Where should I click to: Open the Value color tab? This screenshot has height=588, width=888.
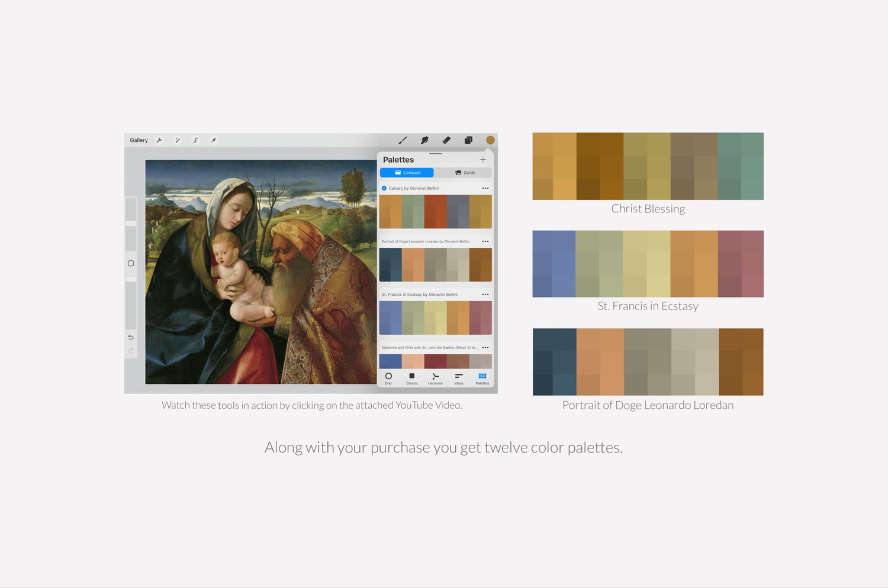coord(459,379)
